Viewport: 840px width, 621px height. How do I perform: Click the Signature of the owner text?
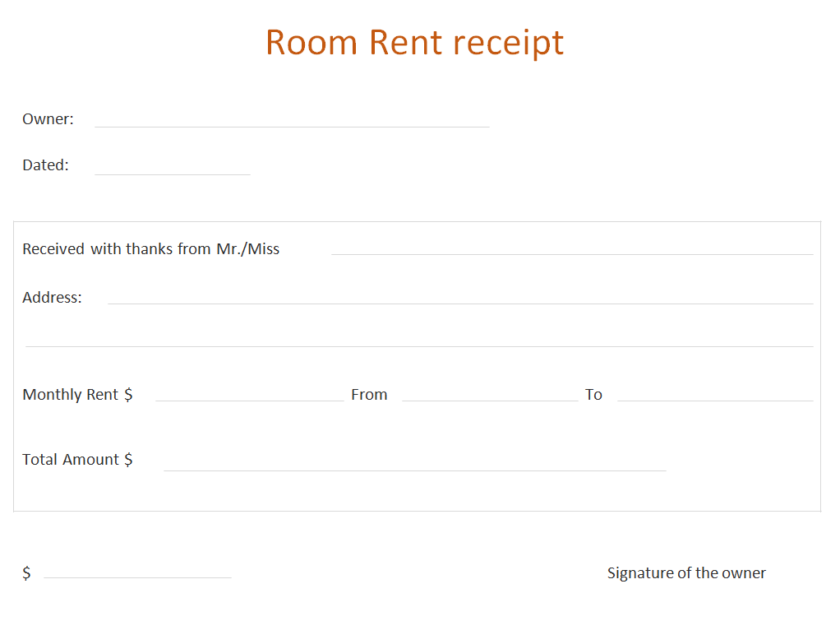(x=686, y=573)
